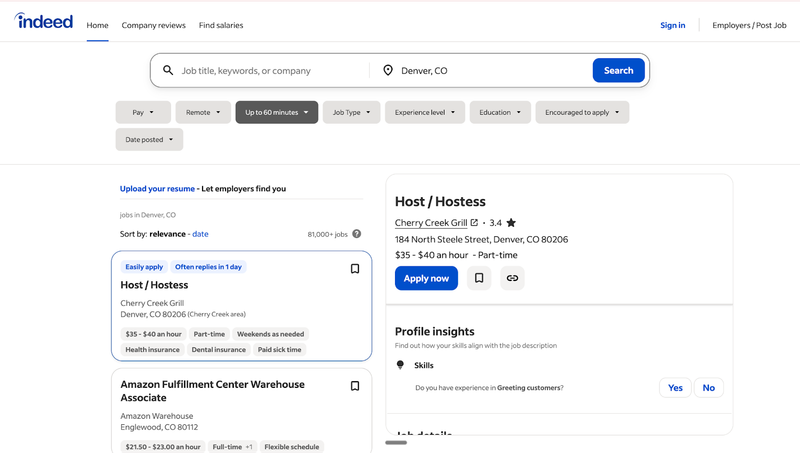Click the Upload your resume link

click(x=157, y=189)
